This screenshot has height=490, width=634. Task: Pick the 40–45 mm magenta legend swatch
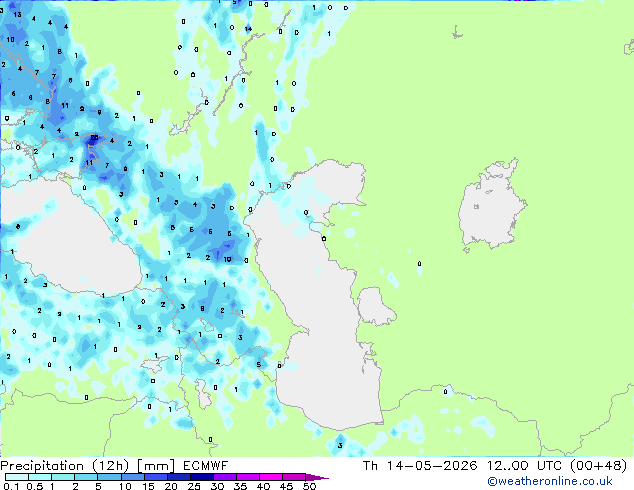click(271, 477)
